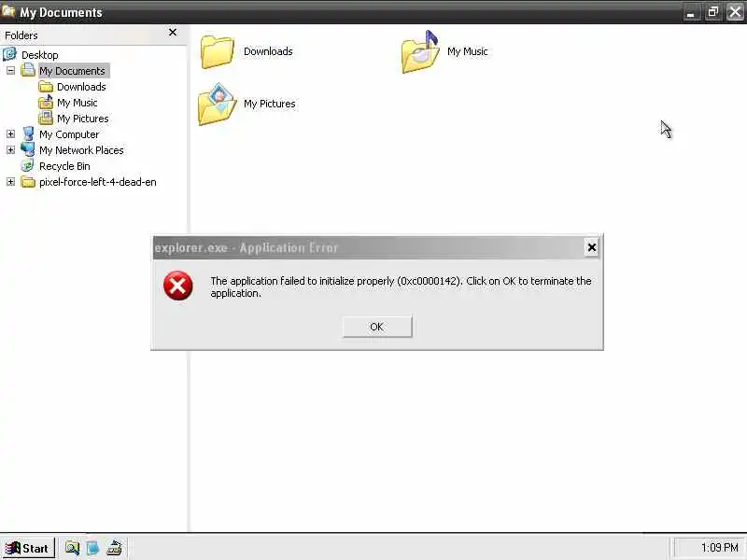Close the Folders side panel
Viewport: 747px width, 560px height.
click(x=173, y=33)
